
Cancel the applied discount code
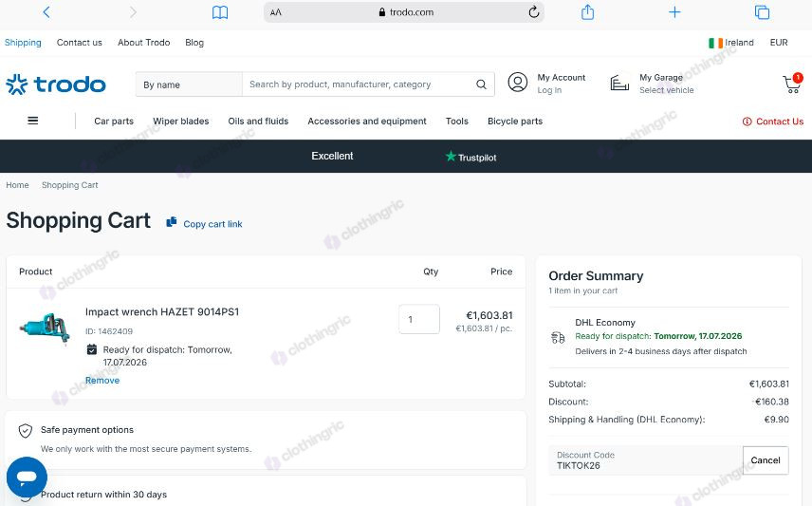coord(766,460)
